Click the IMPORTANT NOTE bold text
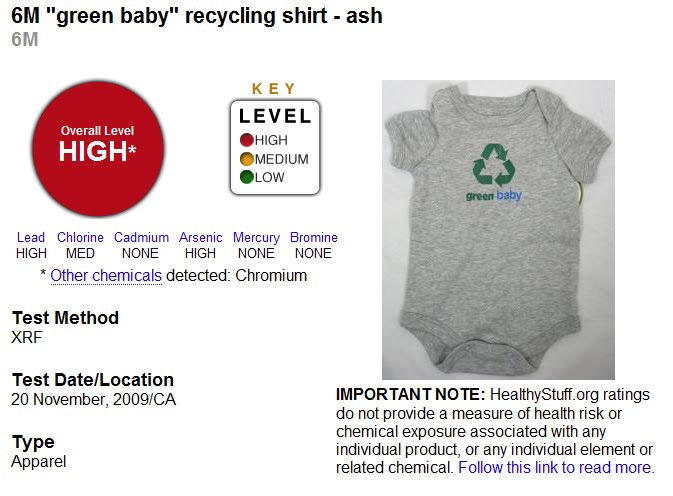 pos(410,394)
